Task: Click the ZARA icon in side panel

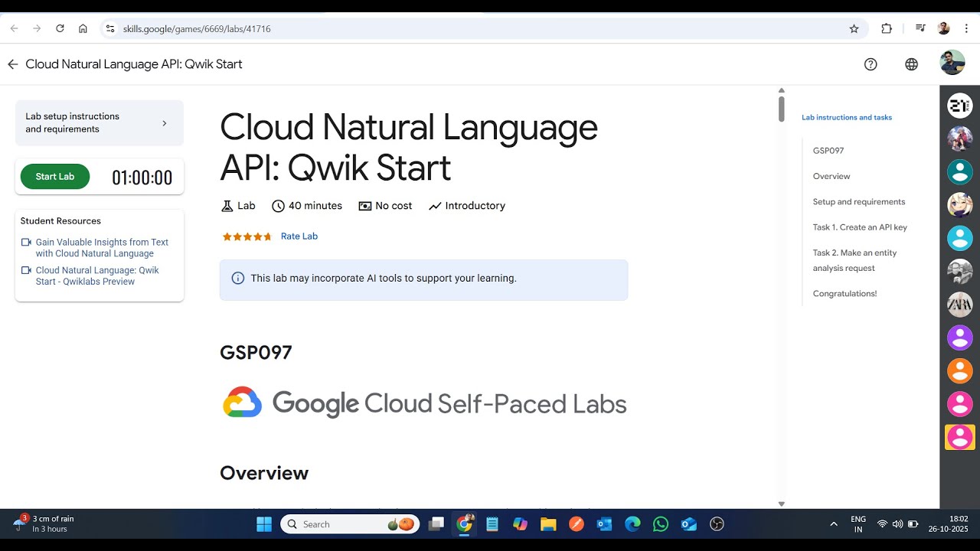Action: [960, 304]
